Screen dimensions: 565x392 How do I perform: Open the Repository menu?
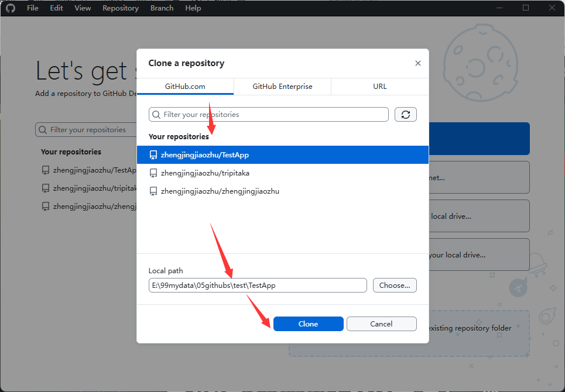pyautogui.click(x=121, y=8)
